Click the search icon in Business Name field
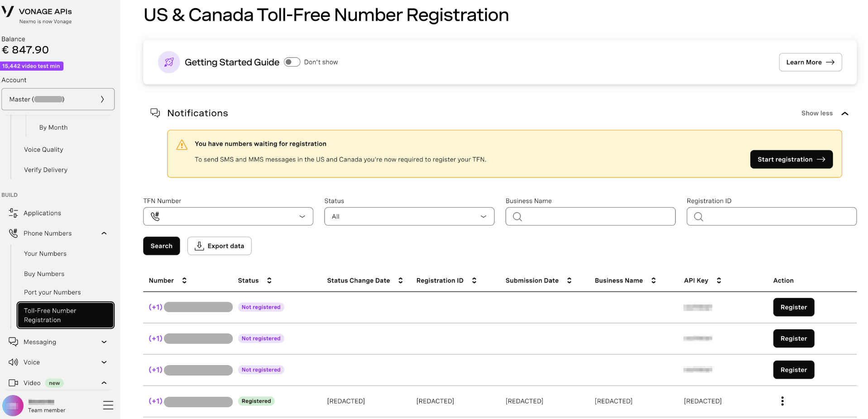868x419 pixels. pos(518,217)
